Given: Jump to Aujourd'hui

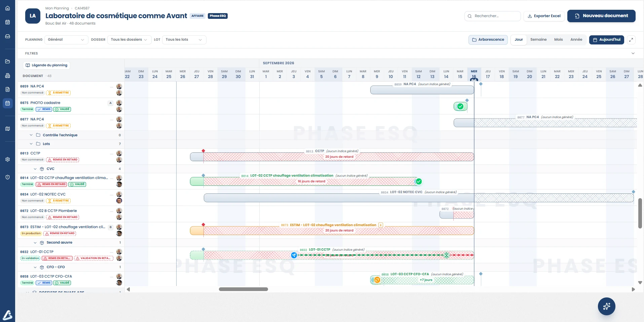Looking at the screenshot, I should point(606,40).
